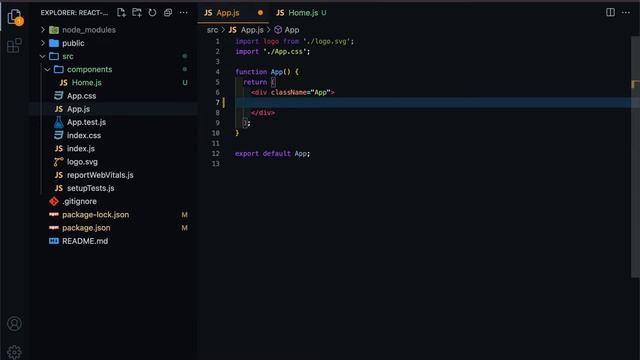Click src in the breadcrumb path

pyautogui.click(x=212, y=30)
